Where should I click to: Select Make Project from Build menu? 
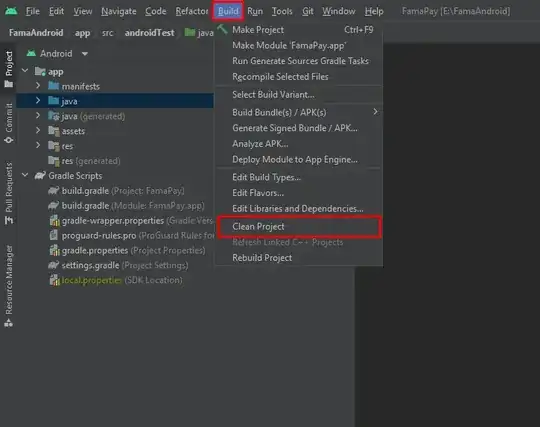pos(299,30)
